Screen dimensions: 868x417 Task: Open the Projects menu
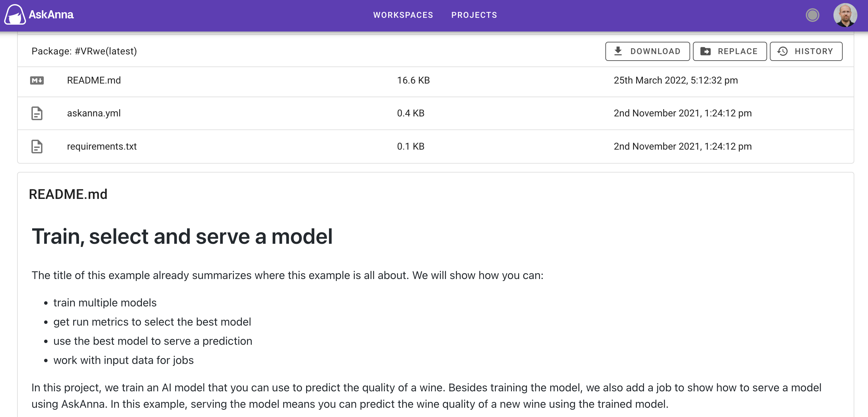tap(474, 15)
